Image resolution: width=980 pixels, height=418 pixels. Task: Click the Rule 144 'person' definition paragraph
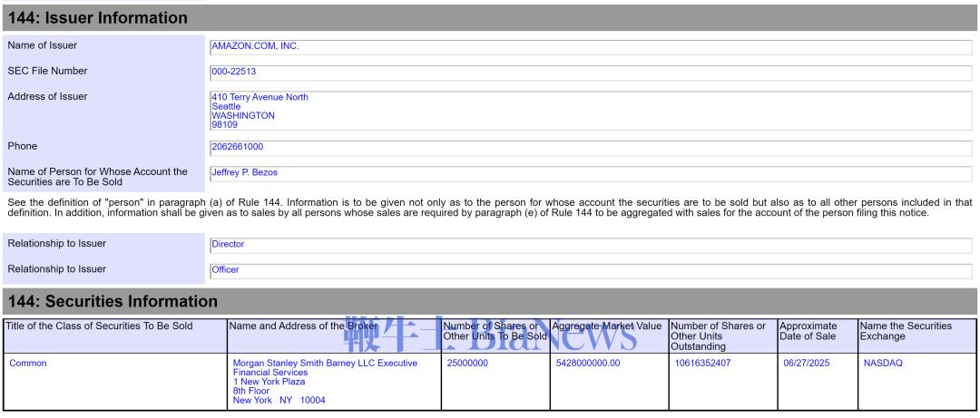(x=490, y=208)
